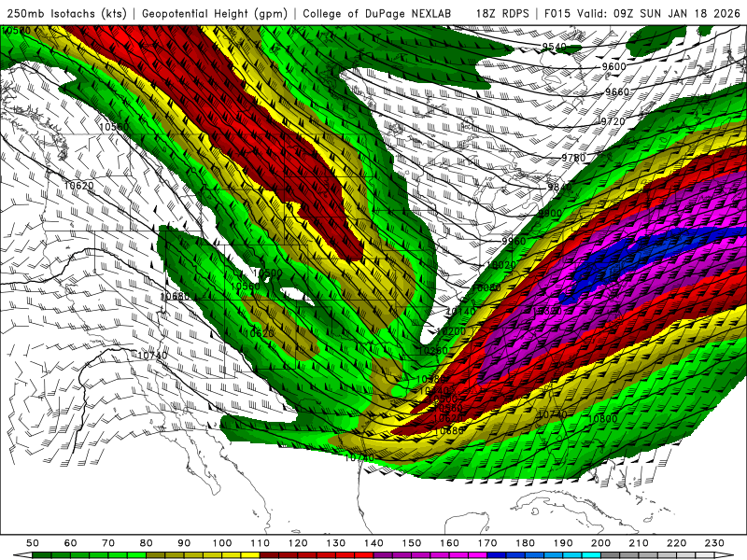Image resolution: width=747 pixels, height=560 pixels.
Task: Pick the cyan swatch just before the gray section
Action: (x=591, y=554)
